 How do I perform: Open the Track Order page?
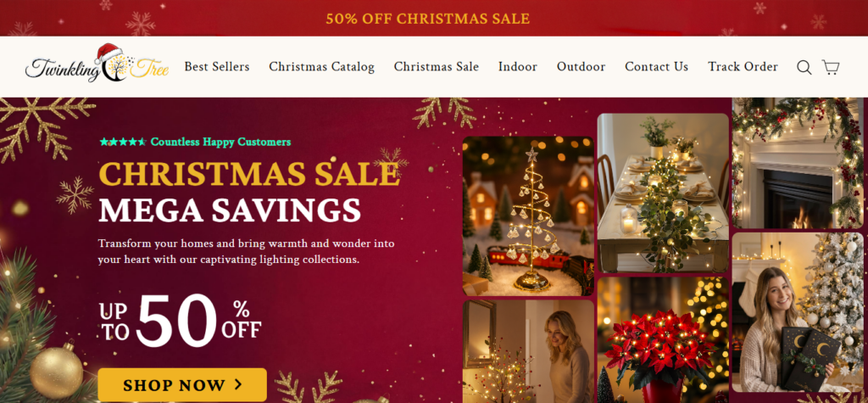coord(743,66)
